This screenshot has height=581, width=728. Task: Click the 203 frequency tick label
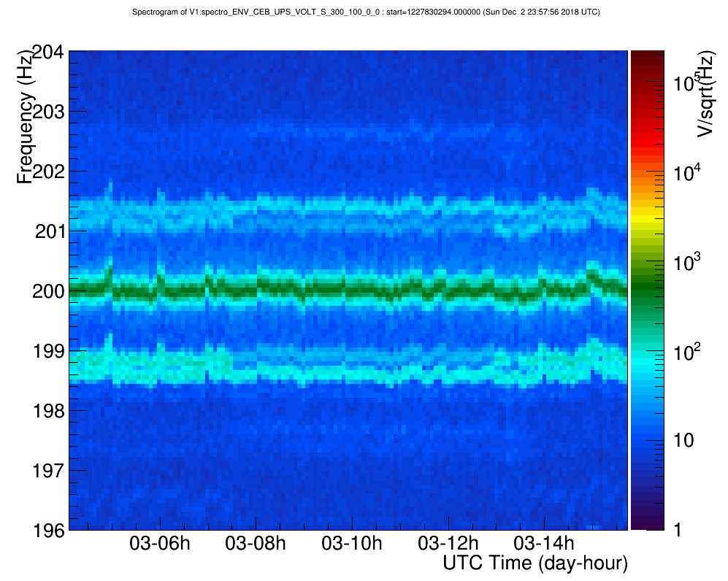click(47, 112)
